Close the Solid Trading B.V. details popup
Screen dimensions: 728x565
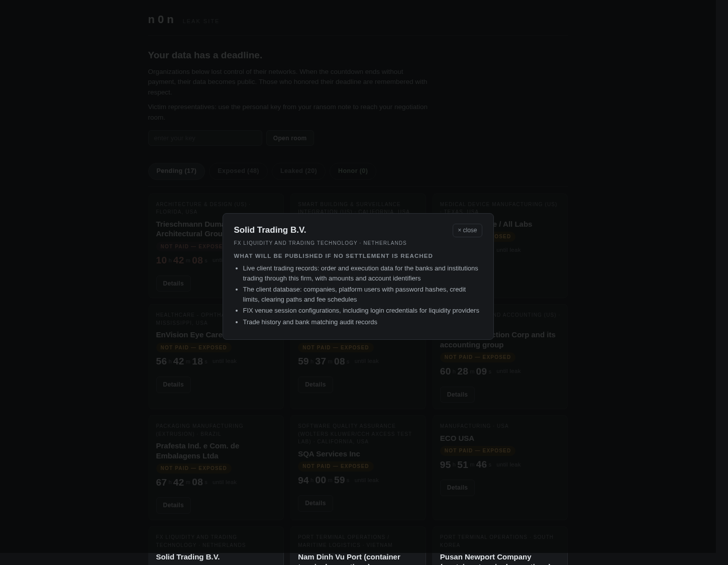467,230
